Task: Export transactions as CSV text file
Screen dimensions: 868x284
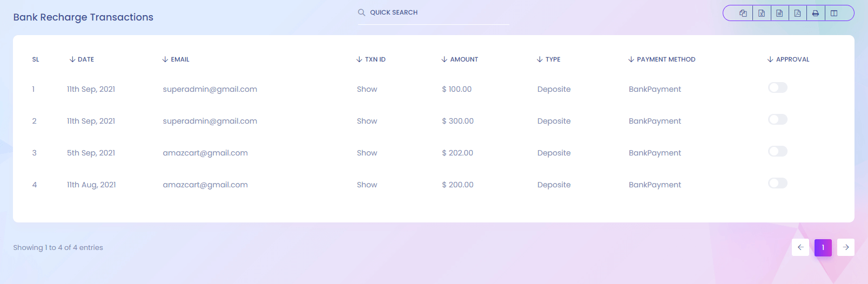Action: click(x=779, y=13)
